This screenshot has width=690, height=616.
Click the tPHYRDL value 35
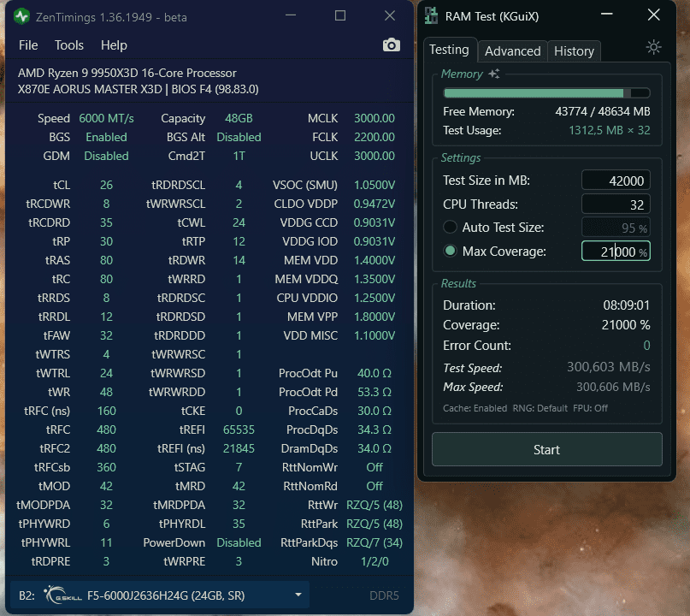[239, 524]
